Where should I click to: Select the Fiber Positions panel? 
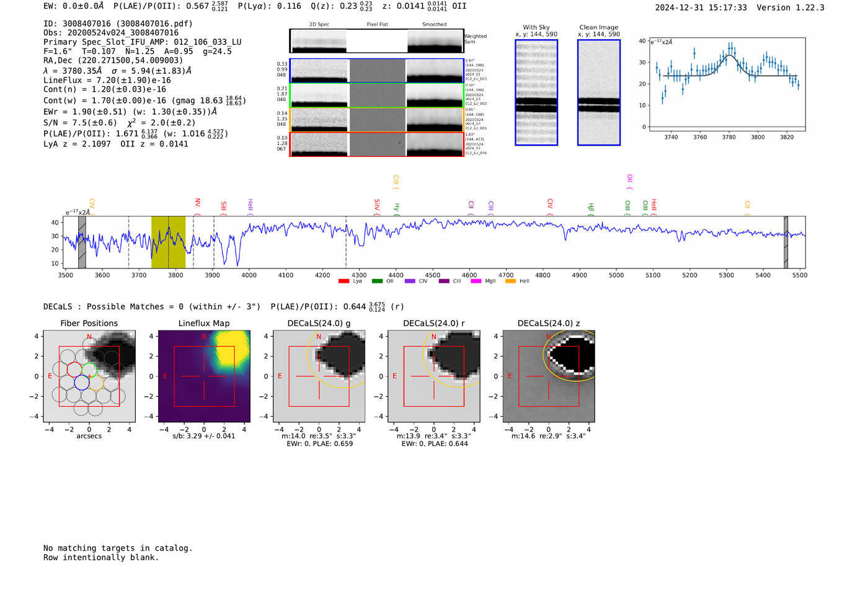[89, 376]
